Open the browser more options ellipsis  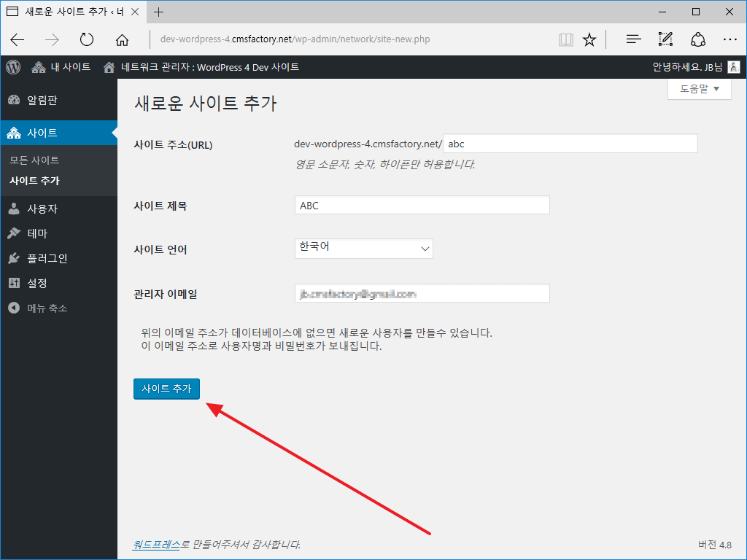pyautogui.click(x=729, y=39)
